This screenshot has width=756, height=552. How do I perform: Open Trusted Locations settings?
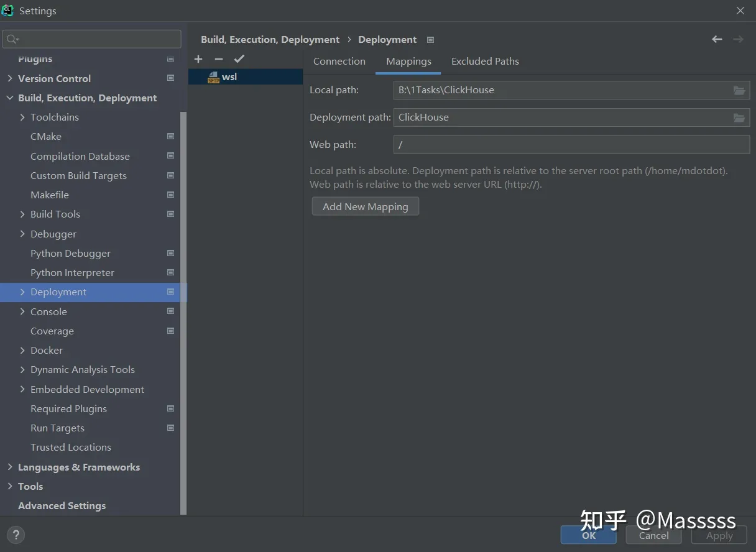coord(71,447)
